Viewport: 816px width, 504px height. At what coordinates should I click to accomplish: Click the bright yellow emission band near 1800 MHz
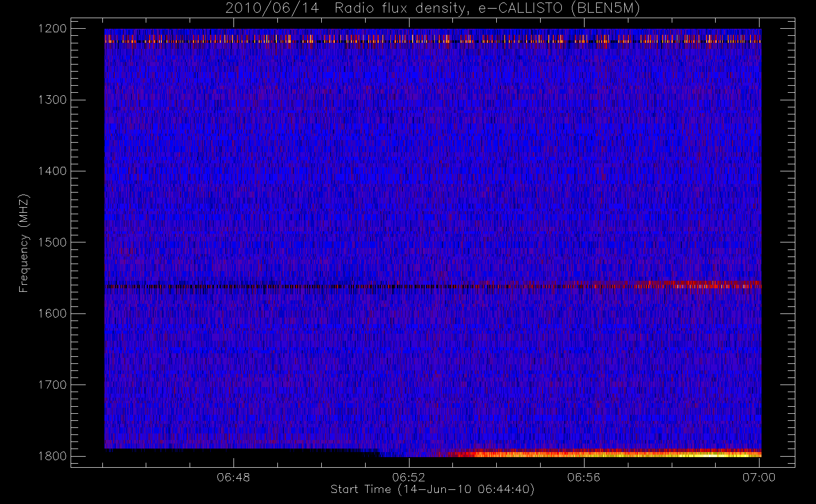(605, 454)
